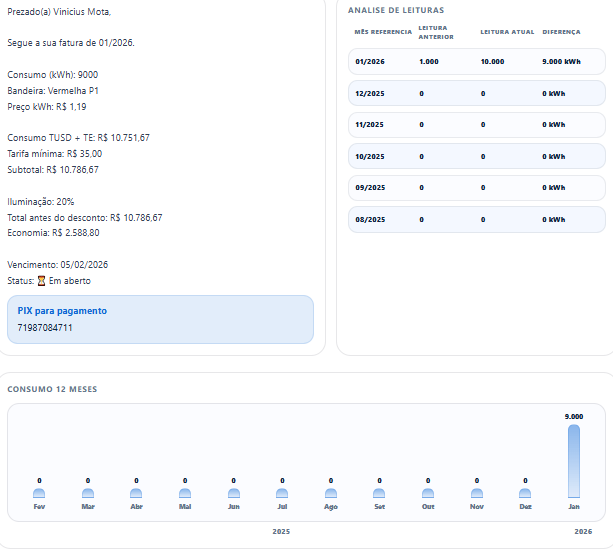Viewport: 613px width, 553px height.
Task: Click the Fev bar in consumption chart
Action: pos(39,493)
